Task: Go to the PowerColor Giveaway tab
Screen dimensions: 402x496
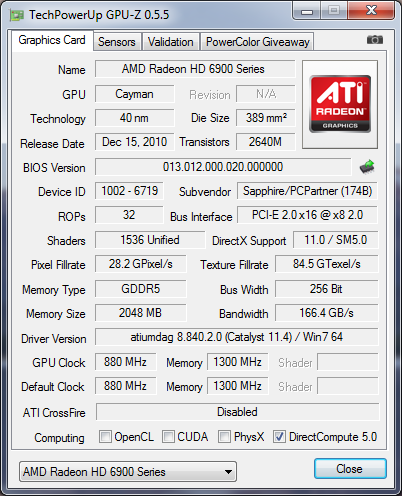Action: tap(257, 42)
